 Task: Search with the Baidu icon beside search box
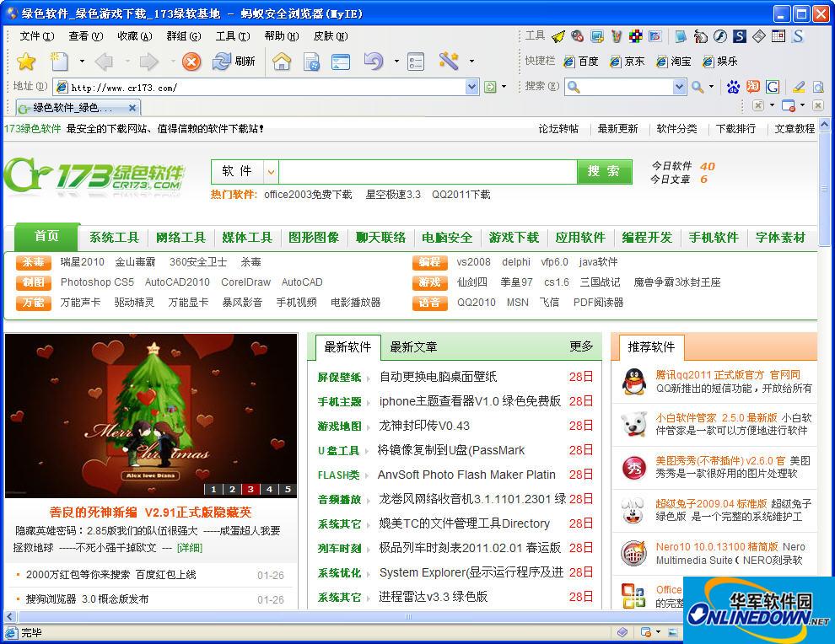pos(734,87)
